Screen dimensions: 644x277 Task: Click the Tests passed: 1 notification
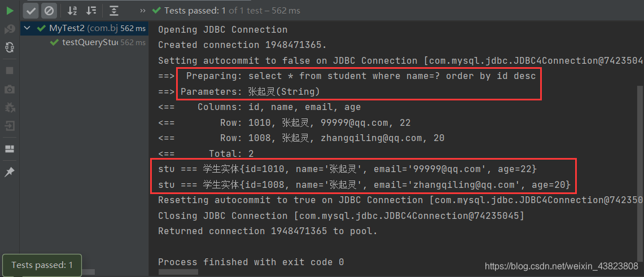click(x=42, y=265)
